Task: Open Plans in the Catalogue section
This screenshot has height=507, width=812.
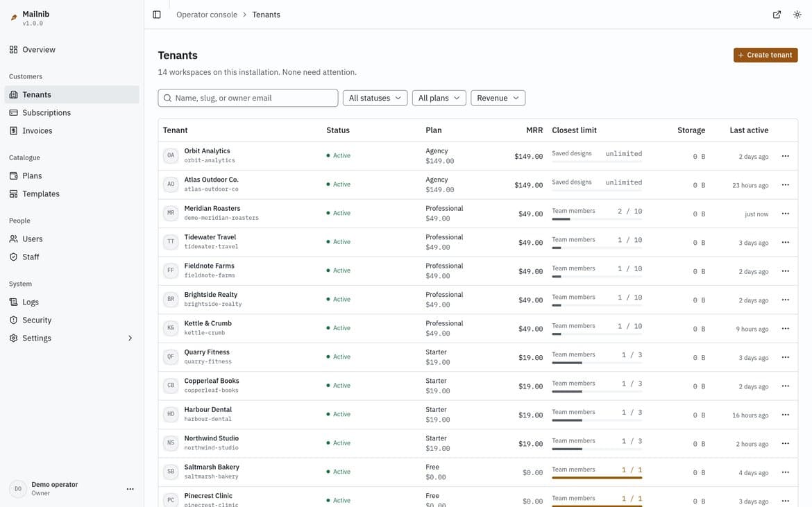Action: click(71, 176)
